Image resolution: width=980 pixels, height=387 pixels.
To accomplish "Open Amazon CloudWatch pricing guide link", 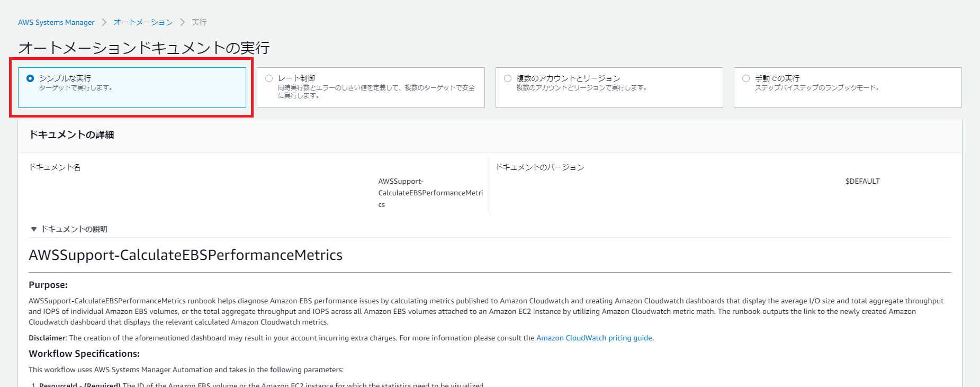I will [x=594, y=338].
